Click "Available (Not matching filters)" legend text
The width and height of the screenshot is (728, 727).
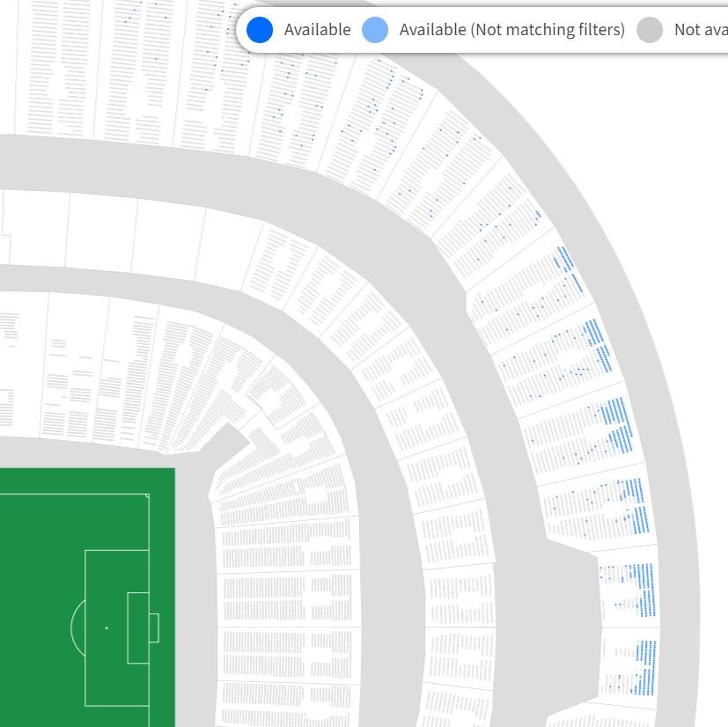pos(511,30)
